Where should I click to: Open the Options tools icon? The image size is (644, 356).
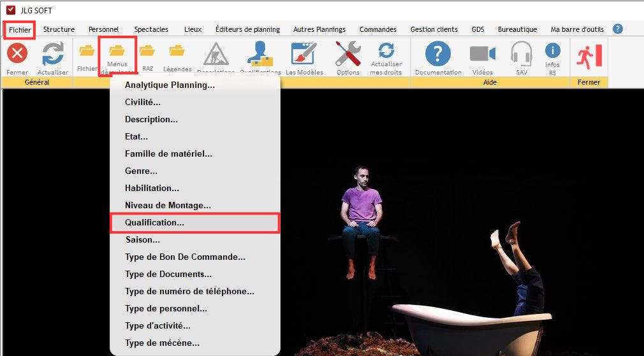pos(348,54)
